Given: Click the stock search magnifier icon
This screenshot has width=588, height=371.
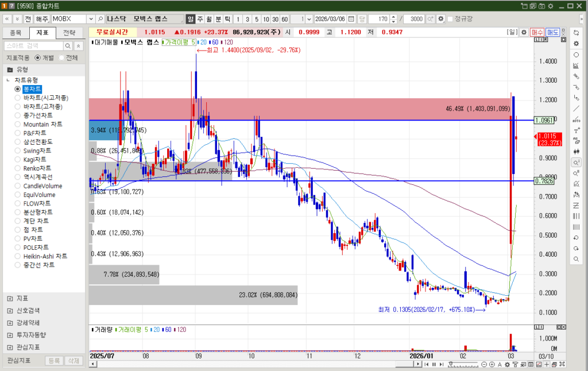Looking at the screenshot, I should pyautogui.click(x=100, y=19).
